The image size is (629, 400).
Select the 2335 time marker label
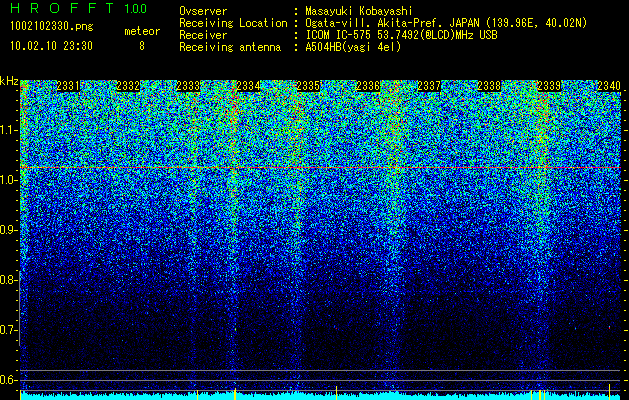click(308, 86)
